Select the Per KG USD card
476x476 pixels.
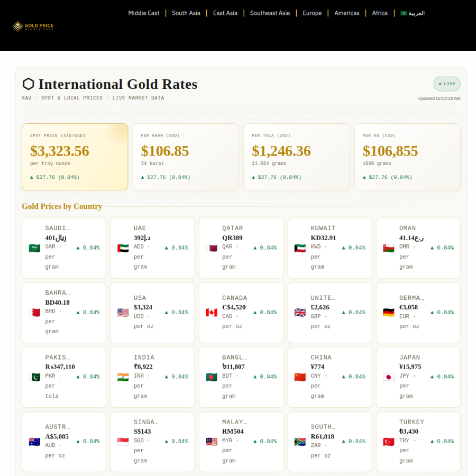point(407,157)
